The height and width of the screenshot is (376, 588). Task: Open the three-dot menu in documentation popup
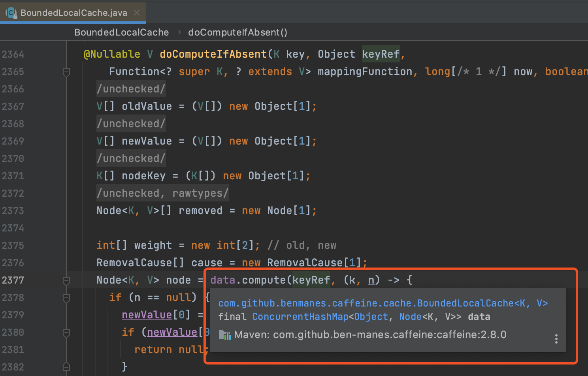pyautogui.click(x=556, y=338)
